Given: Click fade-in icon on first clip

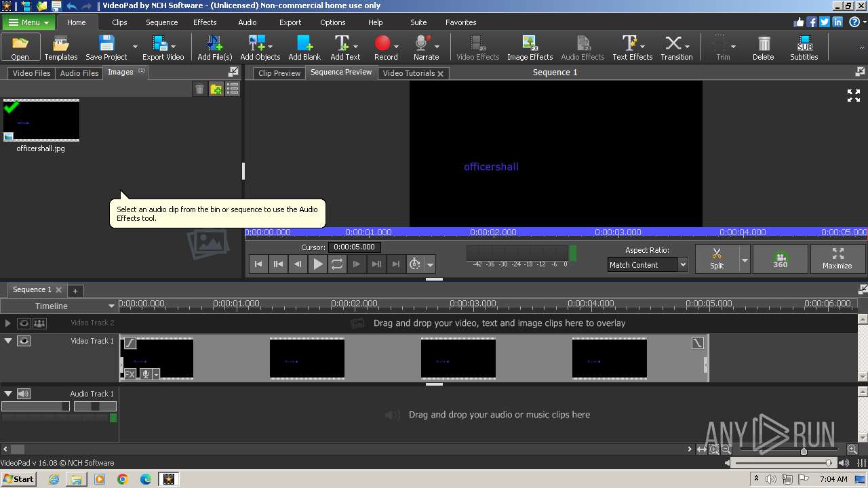Looking at the screenshot, I should pos(130,344).
